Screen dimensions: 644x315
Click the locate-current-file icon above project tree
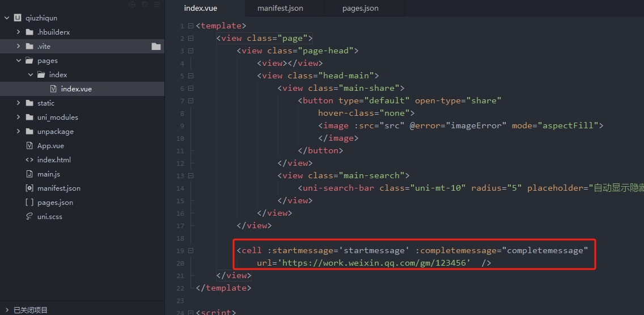coord(132,5)
